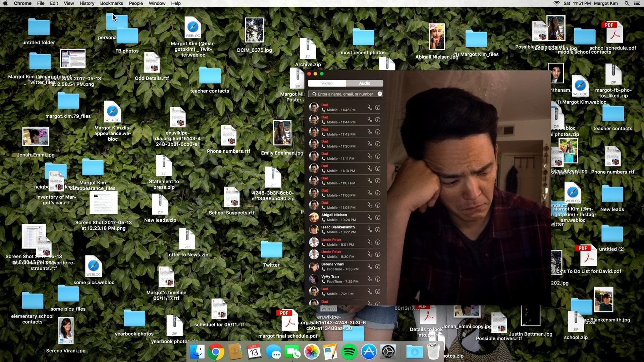Select the call icon next to Dad's 11:46 PM entry
Viewport: 644px width, 362px height.
[x=370, y=107]
